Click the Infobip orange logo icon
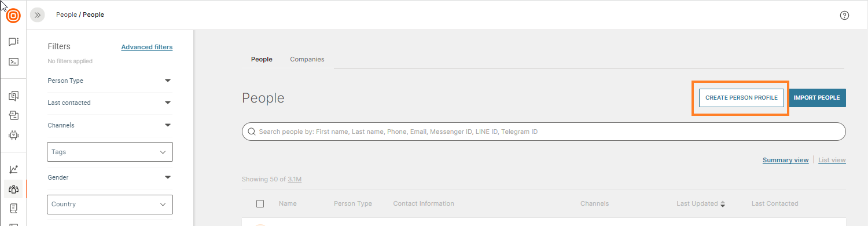This screenshot has height=226, width=868. click(x=13, y=16)
